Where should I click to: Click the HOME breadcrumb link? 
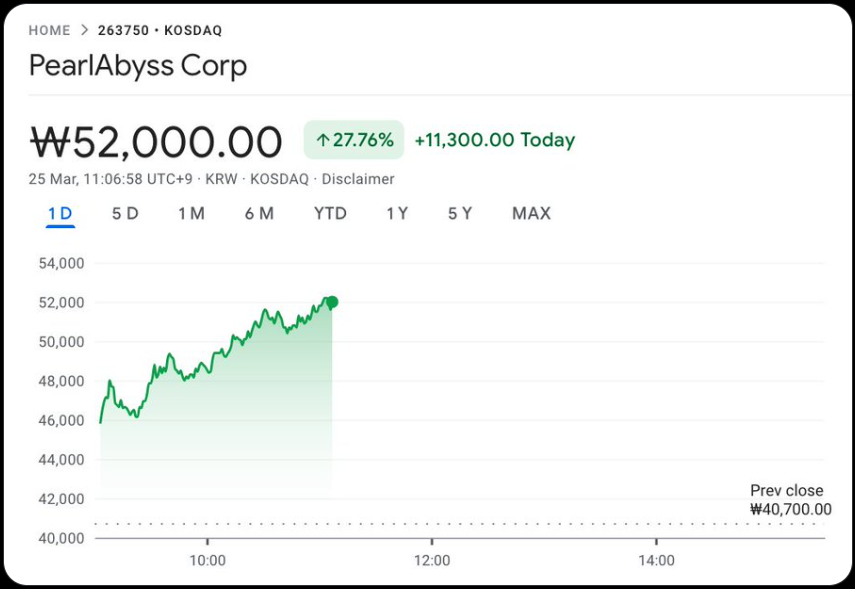pyautogui.click(x=50, y=31)
